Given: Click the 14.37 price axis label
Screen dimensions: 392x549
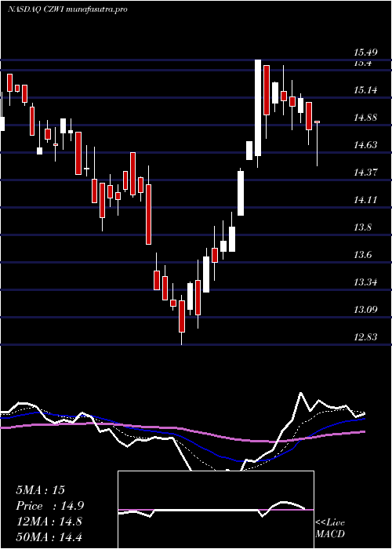Looking at the screenshot, I should click(x=365, y=173).
